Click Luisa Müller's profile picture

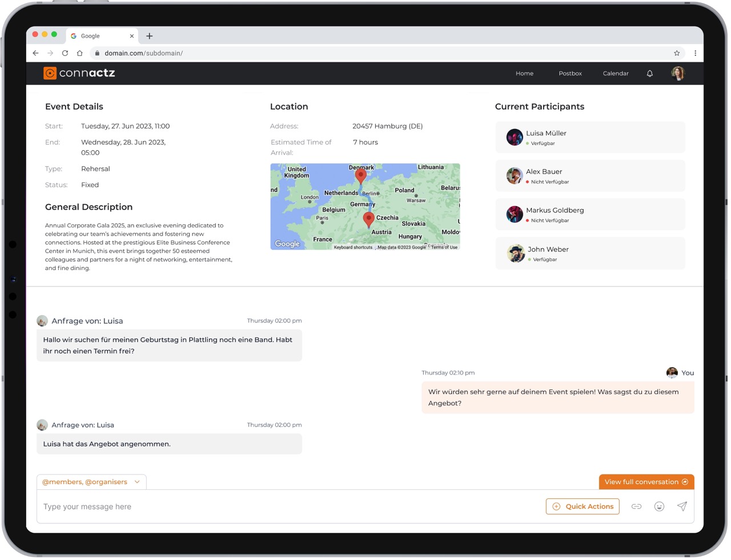pyautogui.click(x=514, y=137)
